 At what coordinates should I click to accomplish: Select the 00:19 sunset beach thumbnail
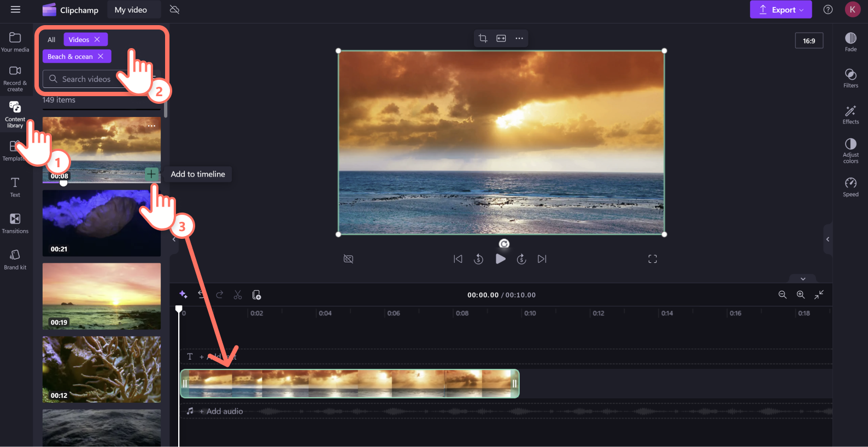[102, 296]
